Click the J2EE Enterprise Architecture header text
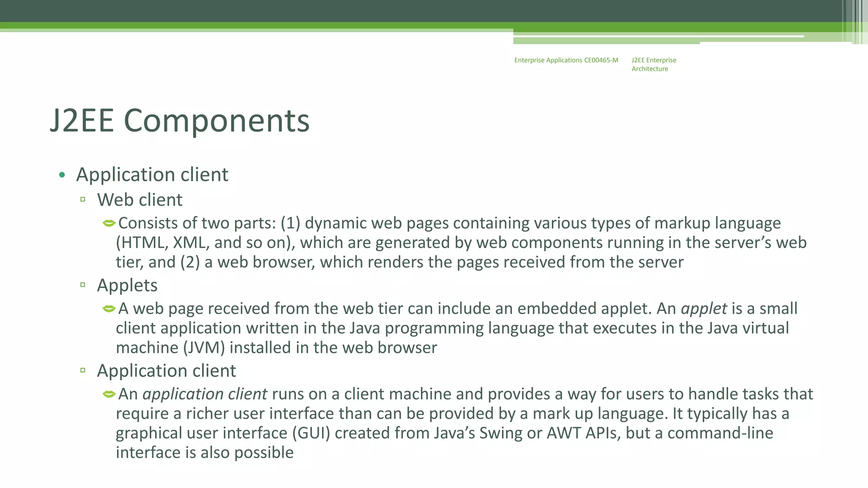 [x=653, y=64]
